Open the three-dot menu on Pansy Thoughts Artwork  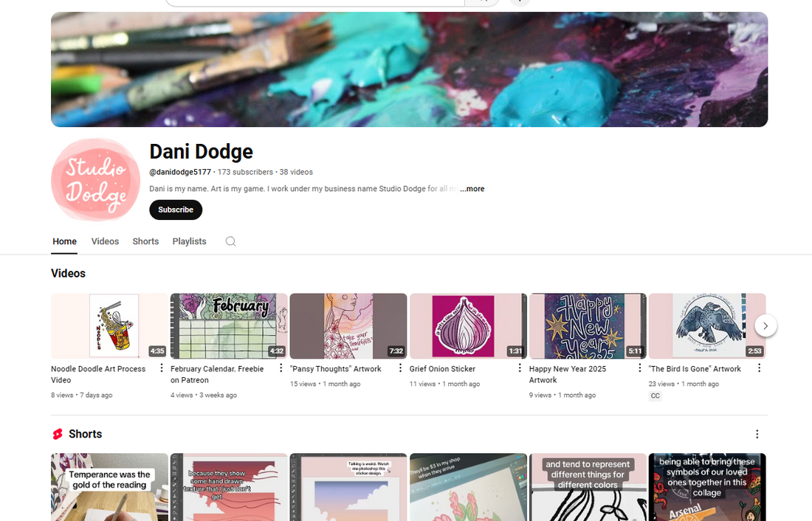point(400,368)
